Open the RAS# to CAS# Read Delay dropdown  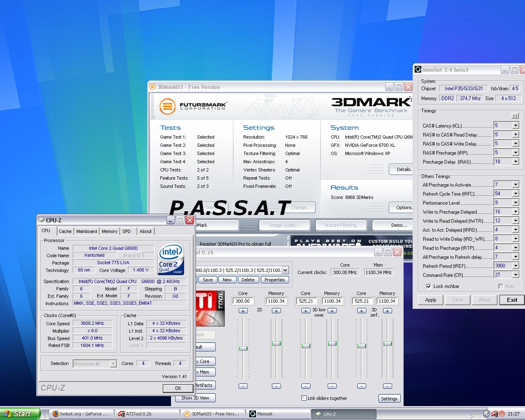(516, 135)
